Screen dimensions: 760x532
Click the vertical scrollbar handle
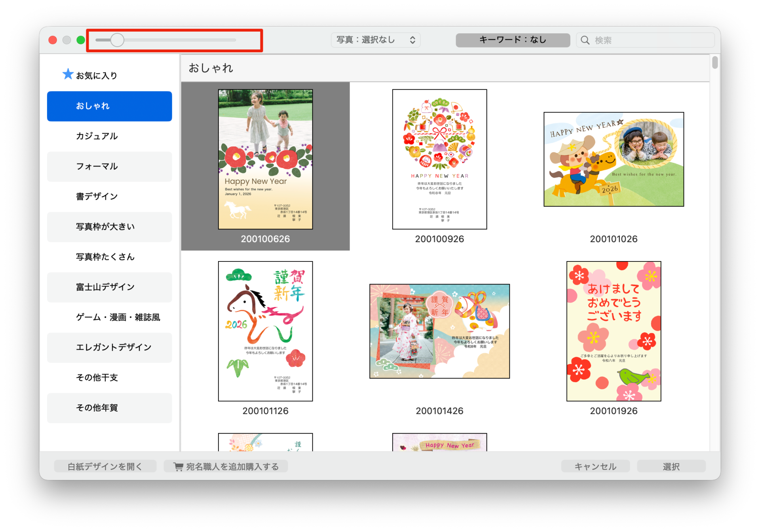(714, 62)
